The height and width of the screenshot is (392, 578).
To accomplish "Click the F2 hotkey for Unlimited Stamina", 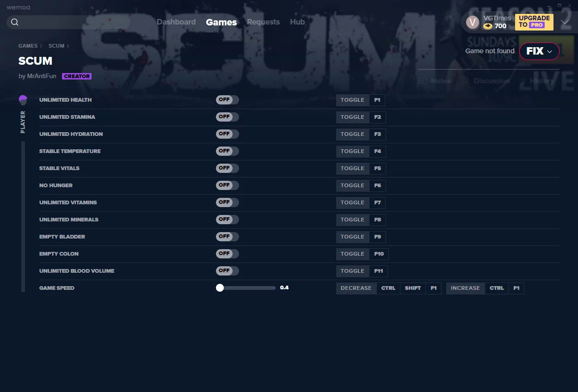I will 377,117.
